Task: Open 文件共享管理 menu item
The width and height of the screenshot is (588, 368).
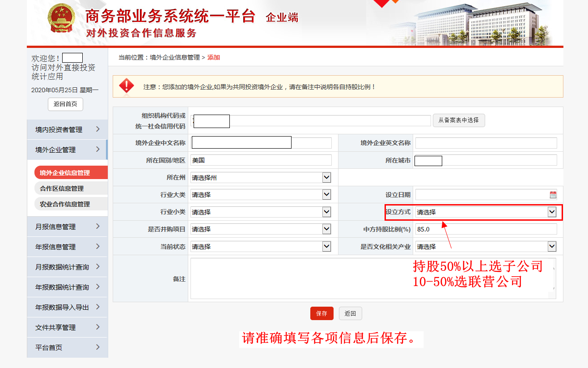Action: [67, 327]
